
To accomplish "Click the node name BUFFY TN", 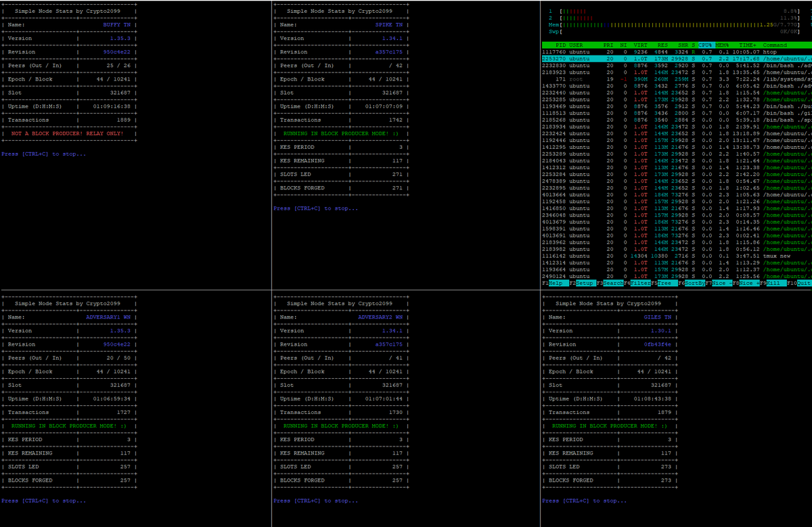I will tap(118, 25).
